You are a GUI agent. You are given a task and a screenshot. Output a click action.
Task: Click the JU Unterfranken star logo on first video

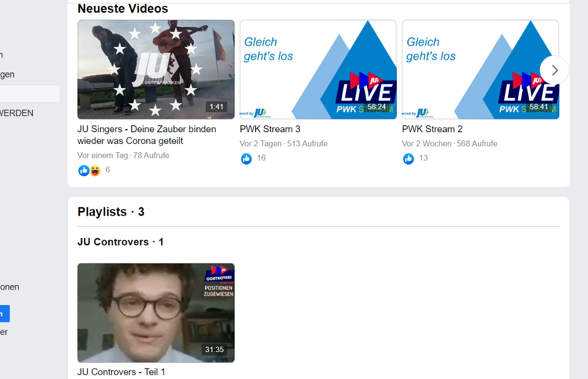pos(155,69)
